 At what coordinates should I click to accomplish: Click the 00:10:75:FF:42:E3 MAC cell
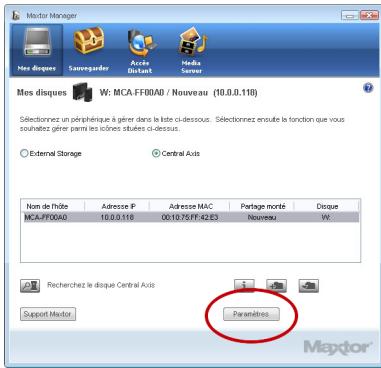(x=190, y=217)
